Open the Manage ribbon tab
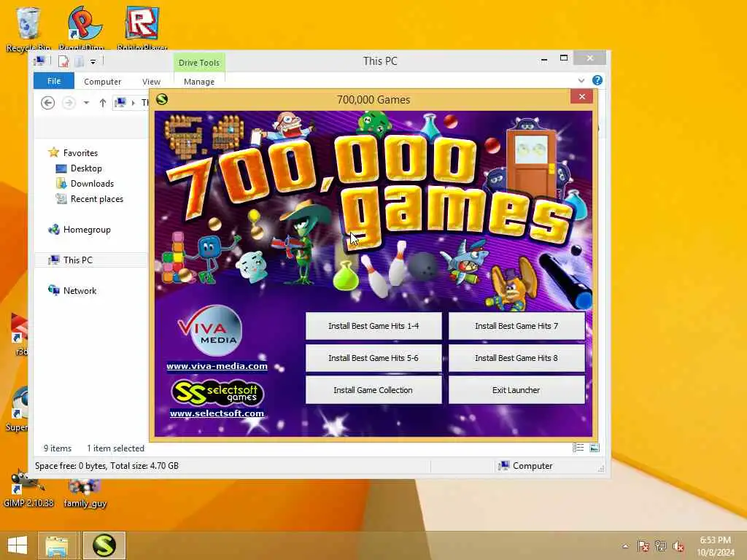Viewport: 747px width, 560px height. (199, 82)
